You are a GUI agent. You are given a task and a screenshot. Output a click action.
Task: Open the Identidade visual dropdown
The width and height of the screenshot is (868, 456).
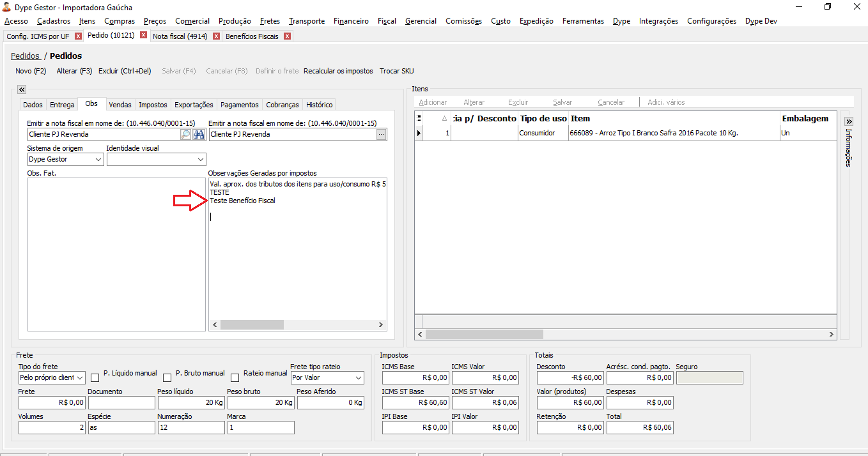[201, 159]
